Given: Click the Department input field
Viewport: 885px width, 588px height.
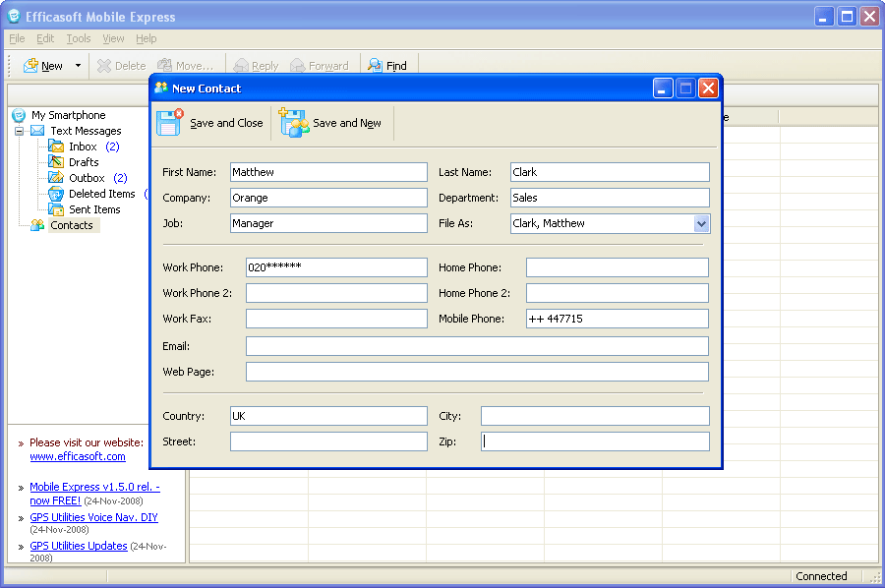Looking at the screenshot, I should pyautogui.click(x=610, y=198).
